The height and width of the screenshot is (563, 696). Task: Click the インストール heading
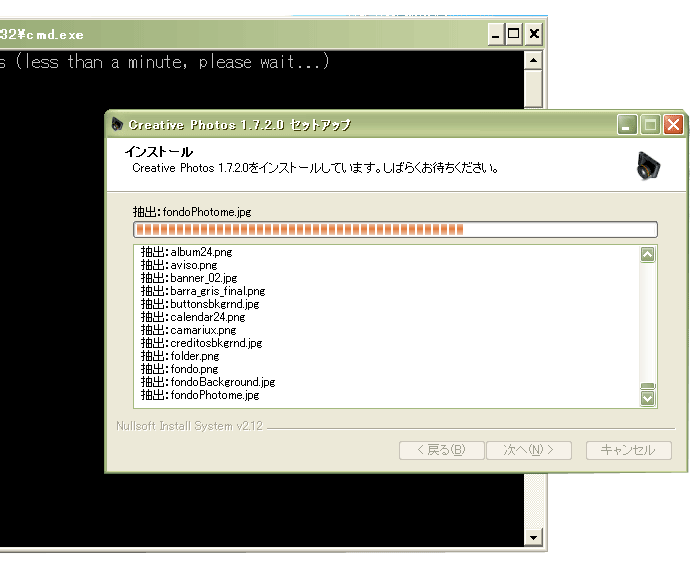pos(159,152)
